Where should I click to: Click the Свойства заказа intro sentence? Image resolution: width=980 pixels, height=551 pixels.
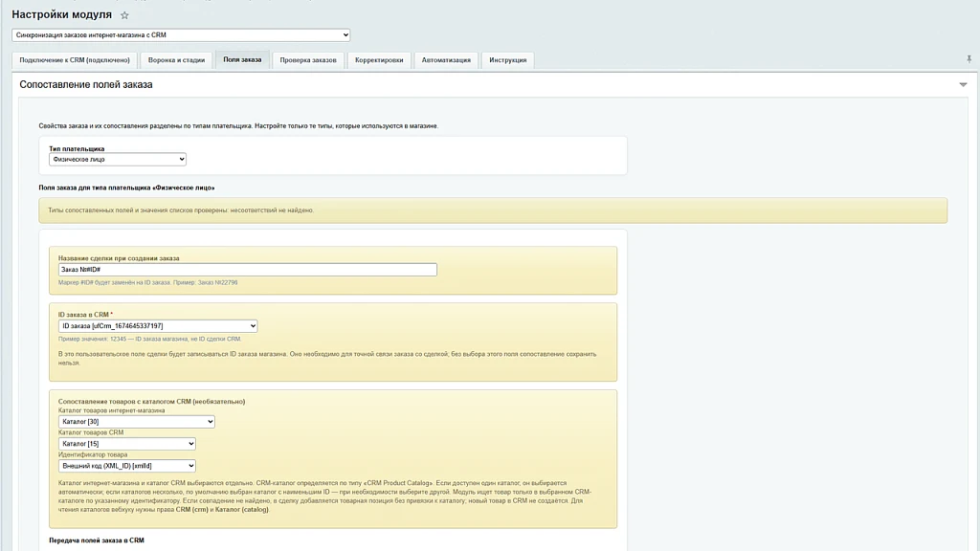[238, 126]
